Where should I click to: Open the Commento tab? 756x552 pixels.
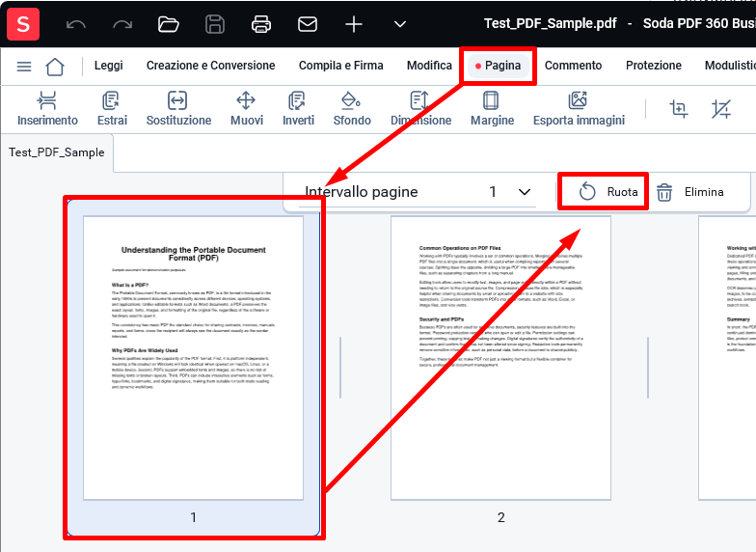(573, 66)
